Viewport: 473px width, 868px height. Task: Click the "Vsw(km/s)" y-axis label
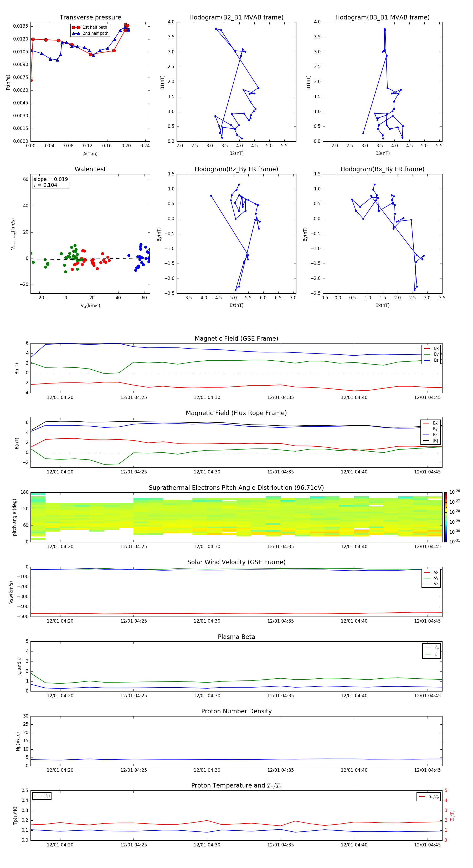(x=11, y=592)
